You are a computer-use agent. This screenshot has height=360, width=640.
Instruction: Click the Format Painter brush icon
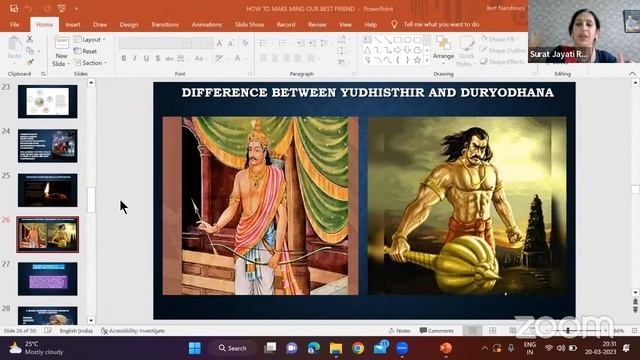[x=29, y=62]
